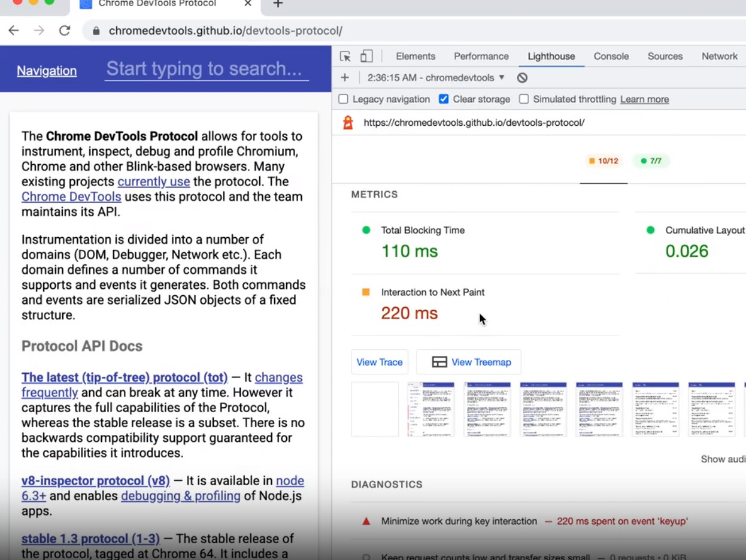
Task: Click the 0.026 layout shift value
Action: tap(687, 252)
